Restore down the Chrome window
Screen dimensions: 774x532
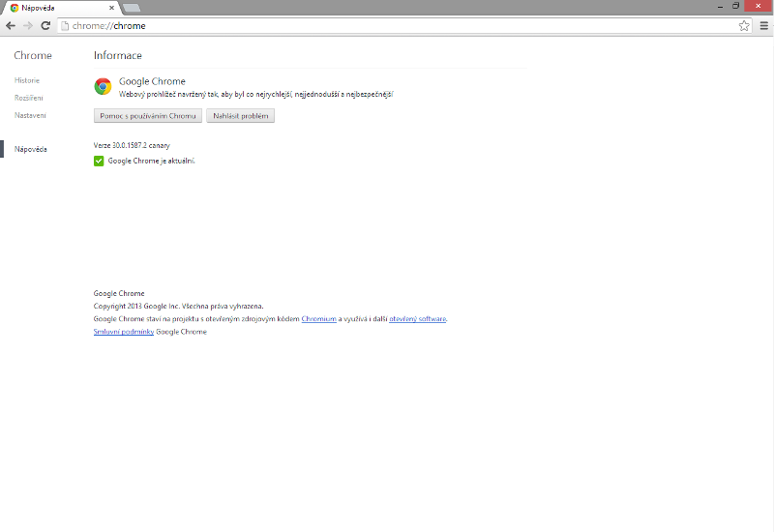(735, 6)
